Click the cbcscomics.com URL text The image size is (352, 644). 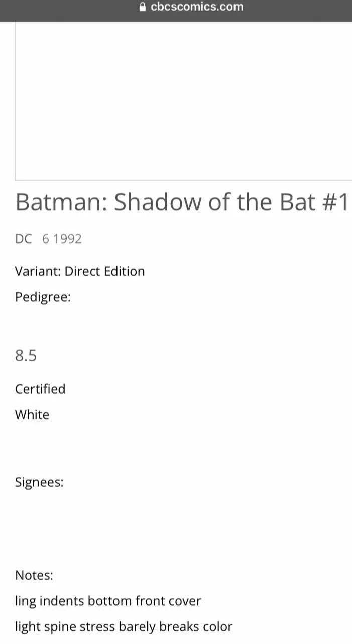coord(197,7)
